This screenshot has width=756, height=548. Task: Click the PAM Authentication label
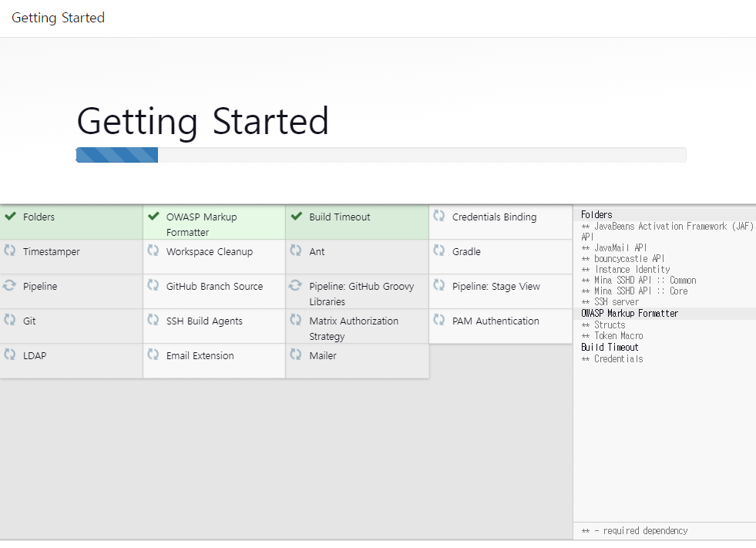coord(496,321)
